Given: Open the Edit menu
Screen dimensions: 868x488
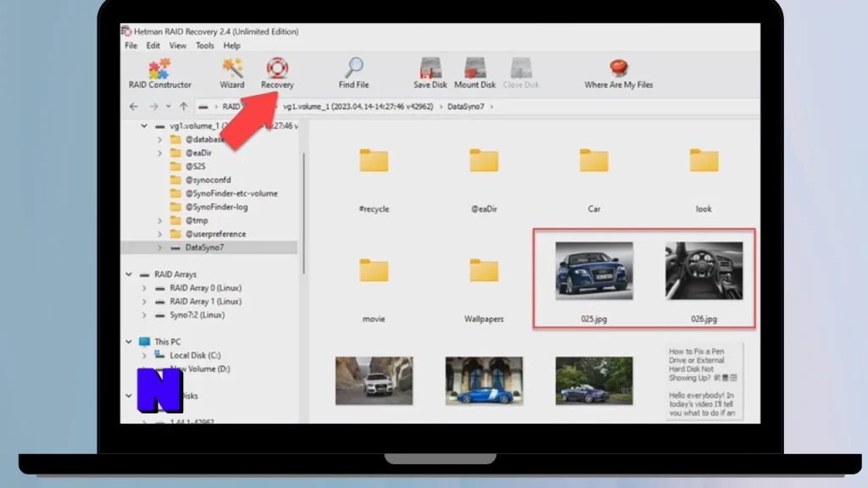Looking at the screenshot, I should pyautogui.click(x=153, y=46).
